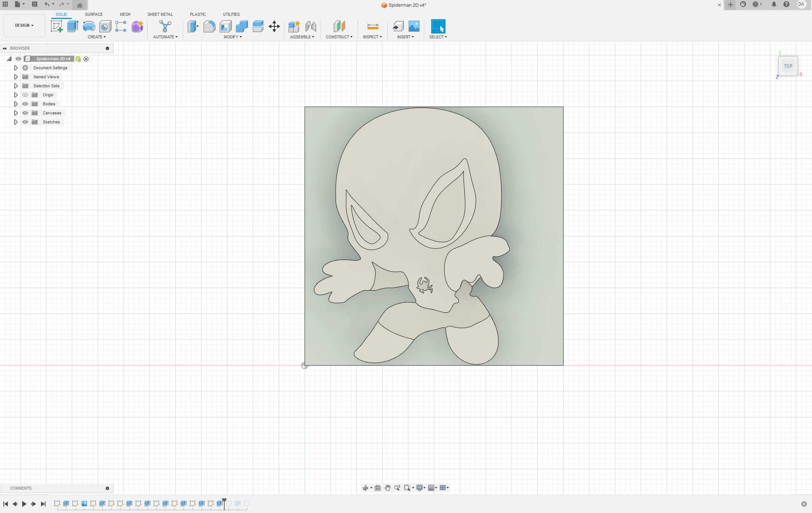Click the Insert Canvas image icon
The height and width of the screenshot is (513, 812).
414,26
